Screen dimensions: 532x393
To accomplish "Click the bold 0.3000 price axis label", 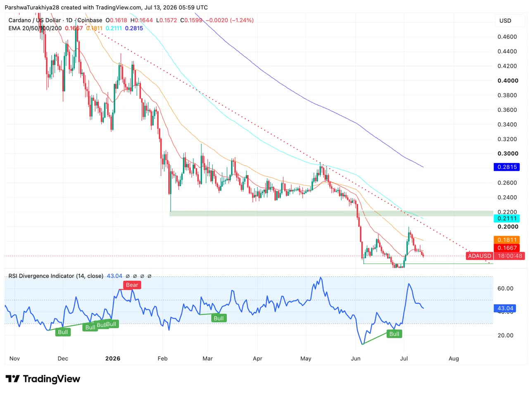I will click(508, 154).
